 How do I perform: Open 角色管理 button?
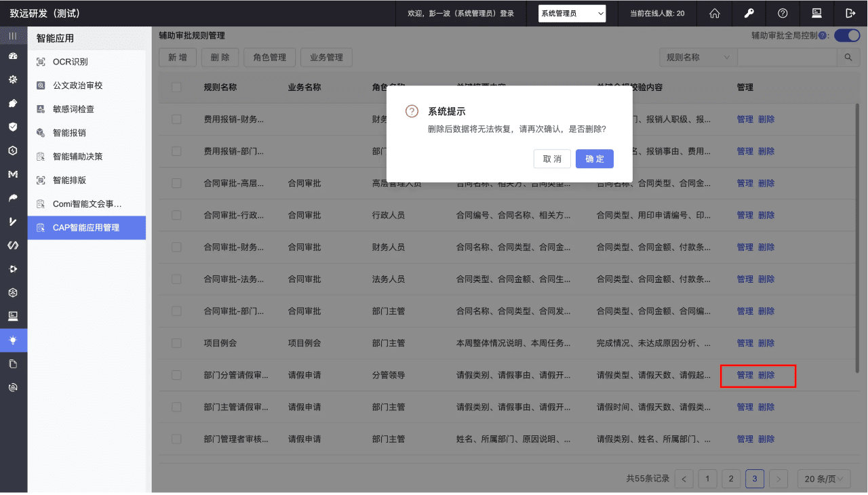(x=270, y=58)
